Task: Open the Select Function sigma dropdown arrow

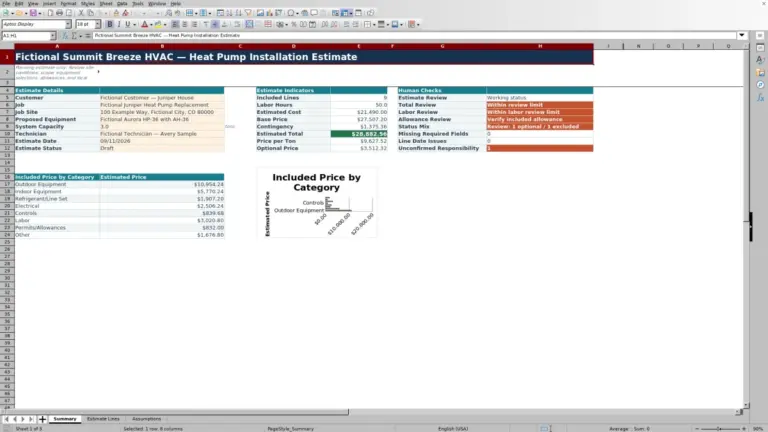Action: (80, 36)
